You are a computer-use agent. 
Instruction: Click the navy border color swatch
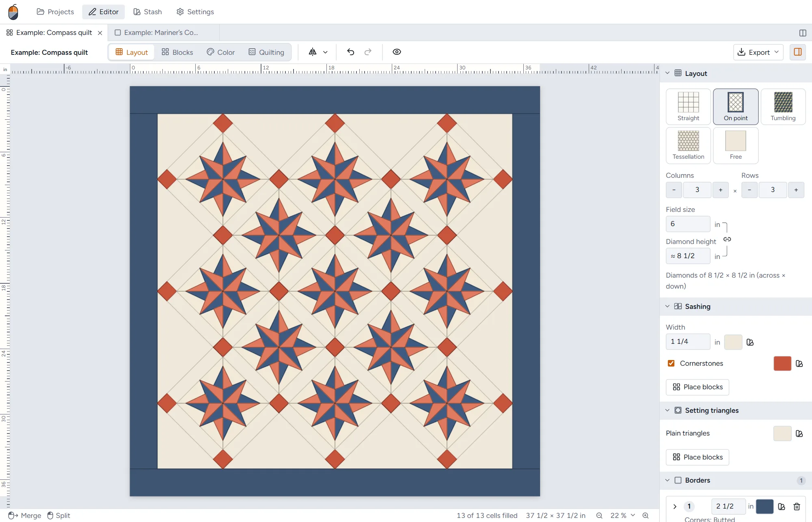[x=764, y=506]
